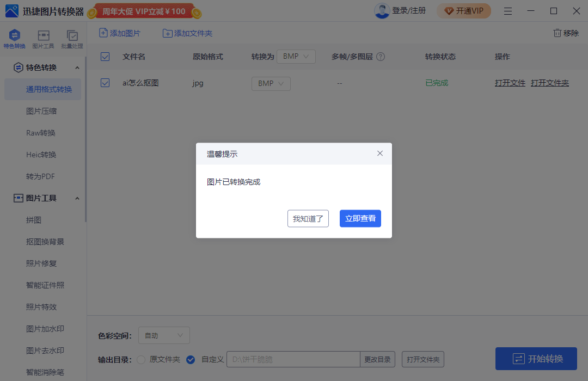Open the header 转换为 BMP dropdown

296,57
